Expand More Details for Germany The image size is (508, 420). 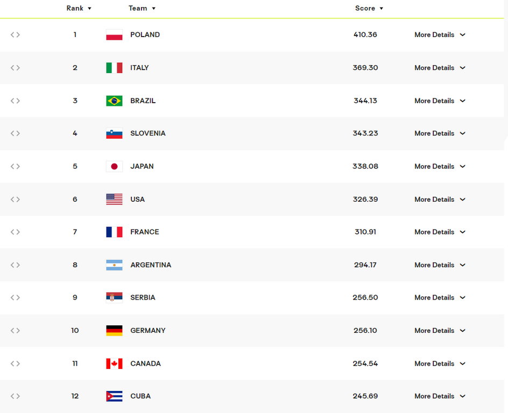[440, 330]
